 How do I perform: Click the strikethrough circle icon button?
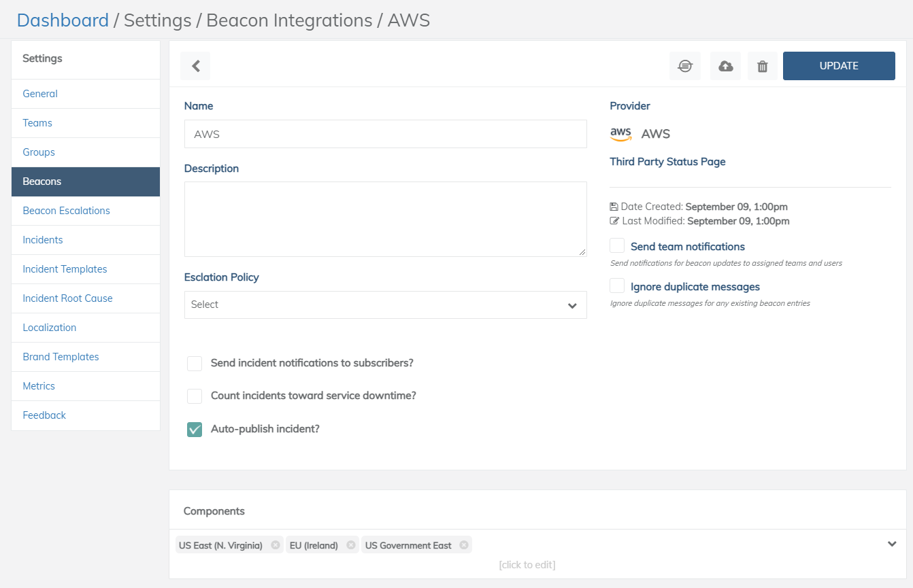pos(685,66)
